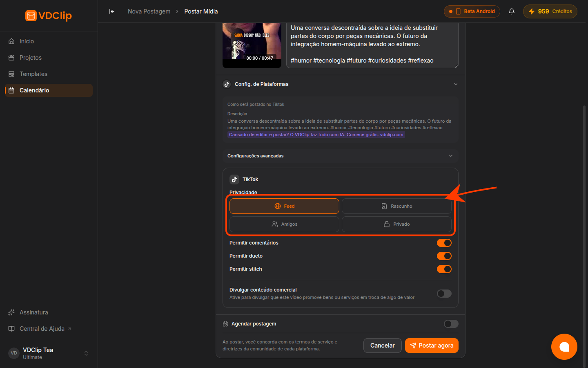The image size is (588, 368).
Task: Go to Templates in the sidebar
Action: pyautogui.click(x=49, y=74)
